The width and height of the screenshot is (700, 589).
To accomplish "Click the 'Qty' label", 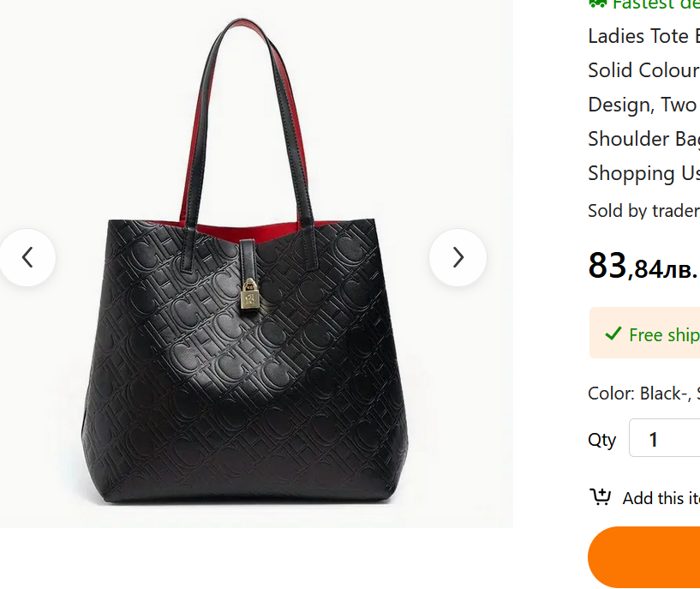I will [601, 440].
